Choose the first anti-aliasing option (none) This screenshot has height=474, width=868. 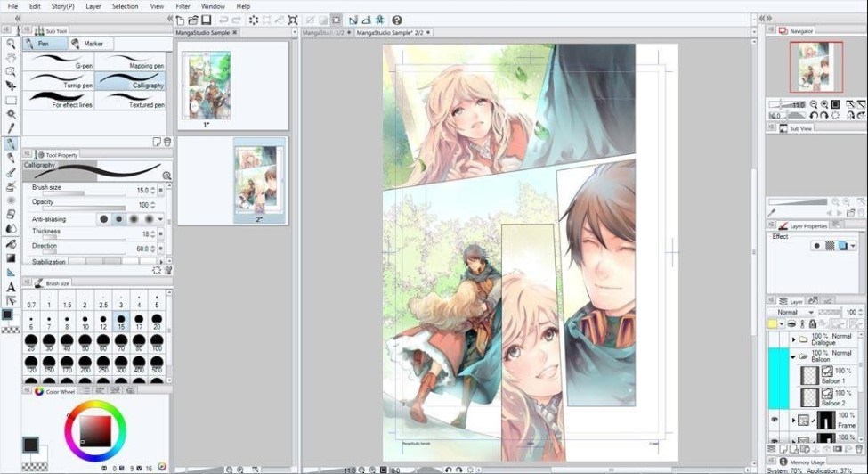coord(103,219)
